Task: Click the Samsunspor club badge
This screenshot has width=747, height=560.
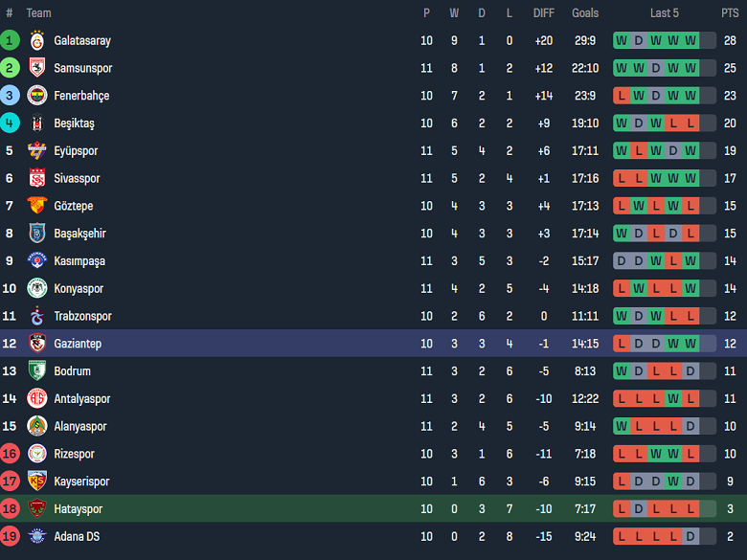Action: (x=37, y=69)
